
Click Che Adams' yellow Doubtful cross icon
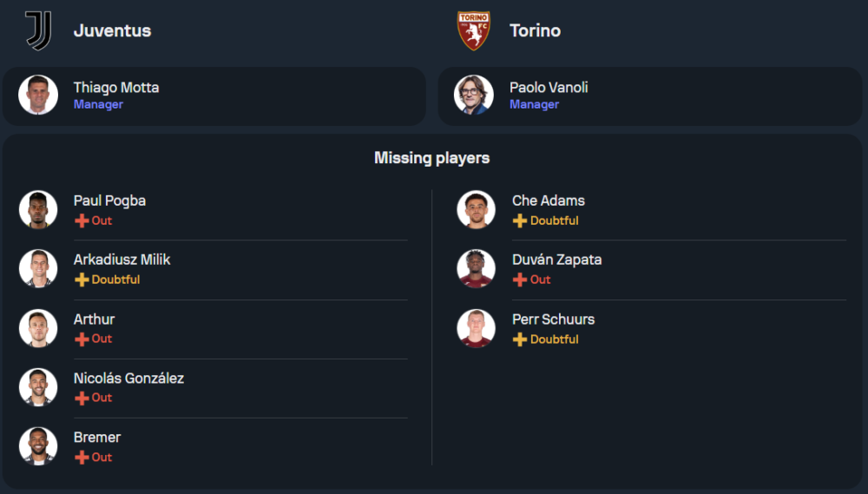coord(520,221)
